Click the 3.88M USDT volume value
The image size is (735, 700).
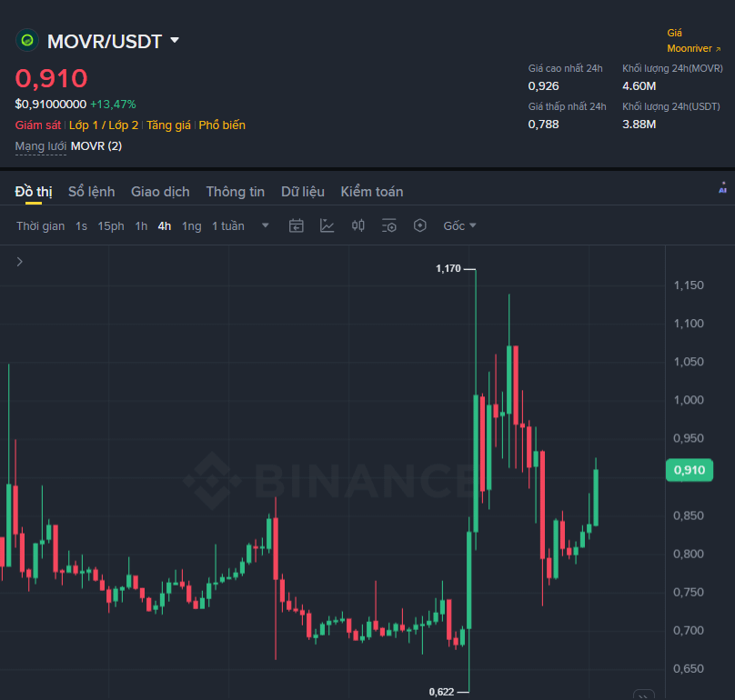click(639, 125)
